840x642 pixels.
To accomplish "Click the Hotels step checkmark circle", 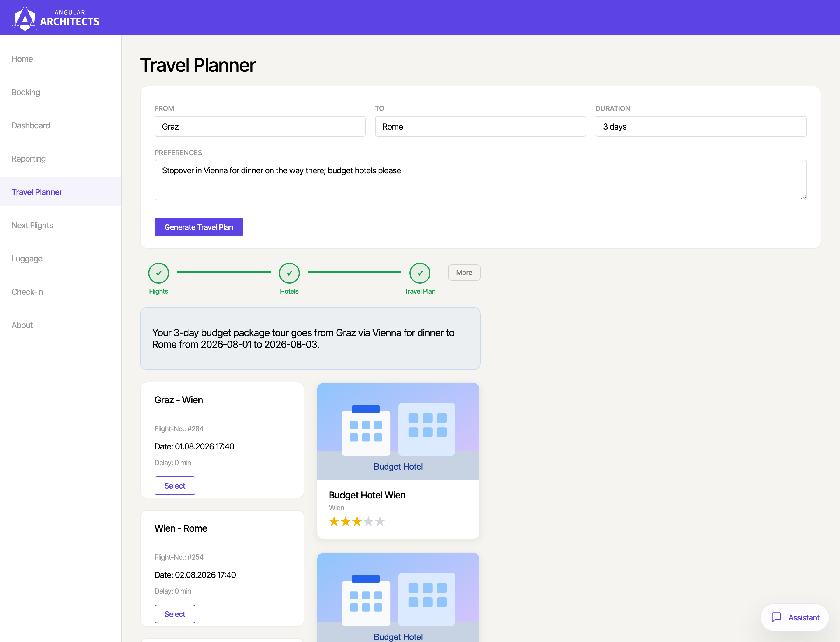I will coord(289,273).
